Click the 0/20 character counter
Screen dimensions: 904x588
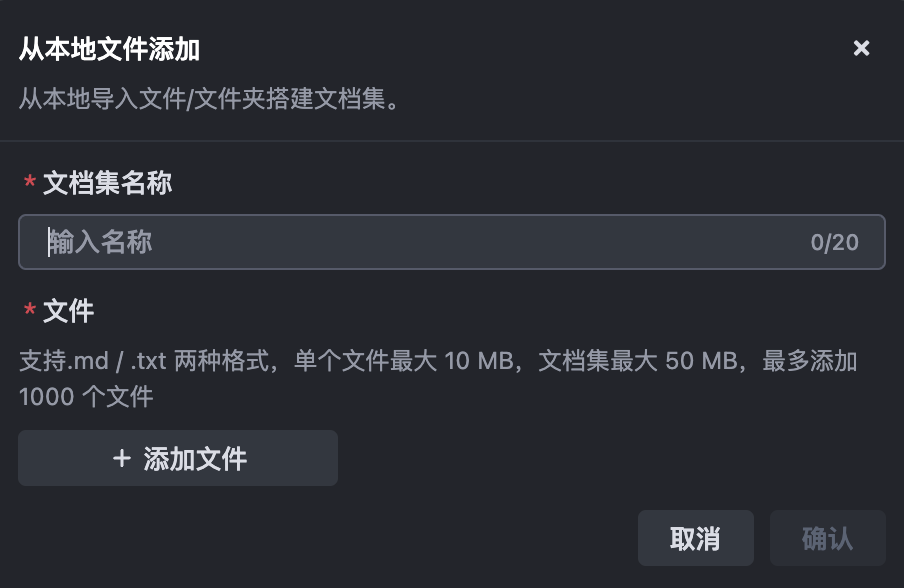(x=834, y=242)
